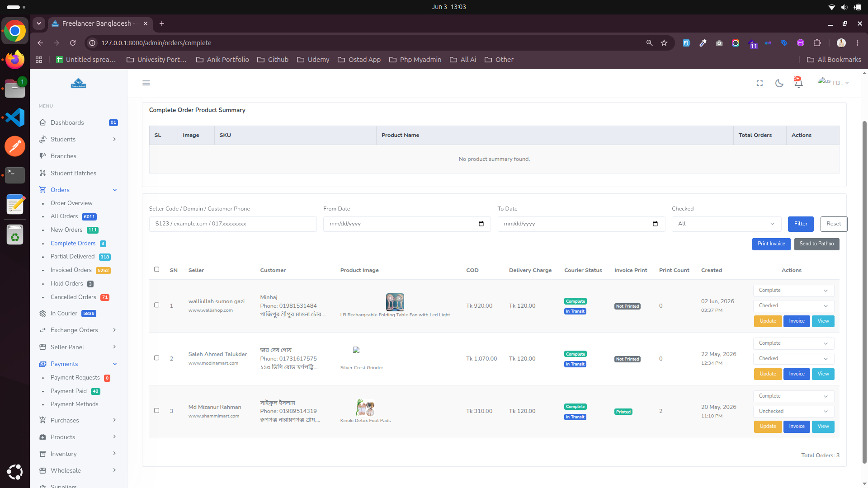The width and height of the screenshot is (868, 488).
Task: Open the Checked filter All dropdown
Action: click(x=726, y=224)
